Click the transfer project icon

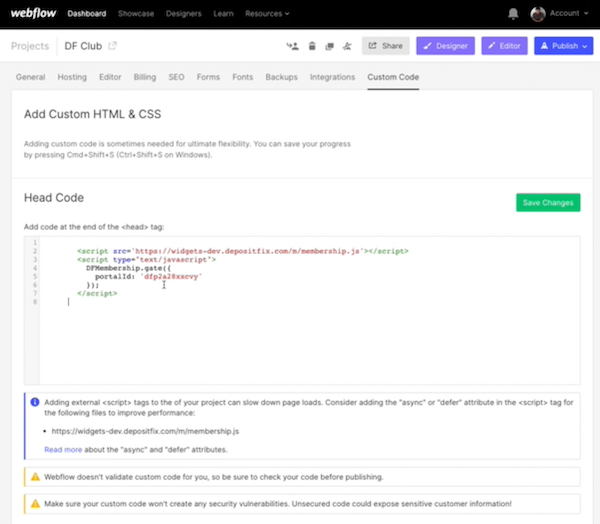(x=293, y=46)
